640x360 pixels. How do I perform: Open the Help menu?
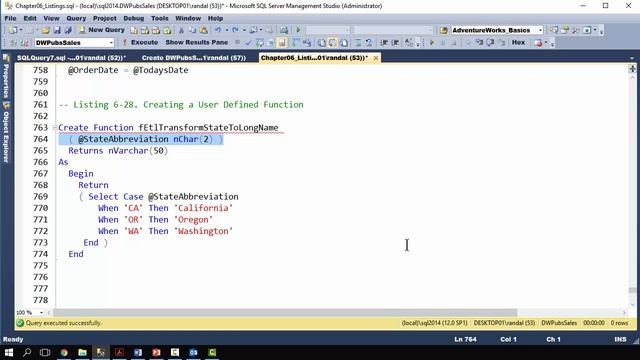click(x=216, y=18)
